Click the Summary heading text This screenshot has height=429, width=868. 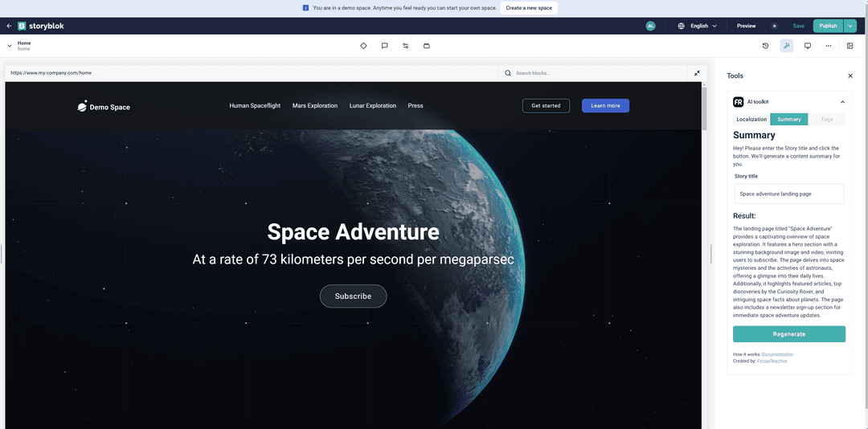coord(754,135)
